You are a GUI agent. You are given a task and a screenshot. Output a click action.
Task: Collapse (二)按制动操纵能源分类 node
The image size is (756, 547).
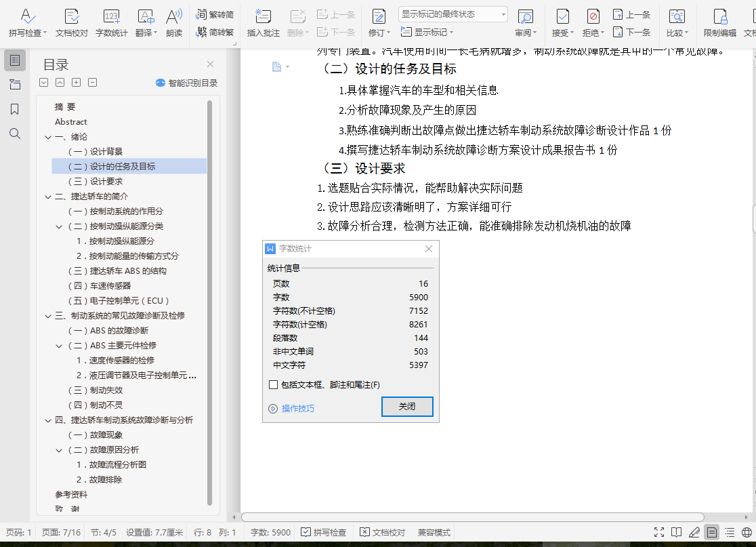point(59,226)
